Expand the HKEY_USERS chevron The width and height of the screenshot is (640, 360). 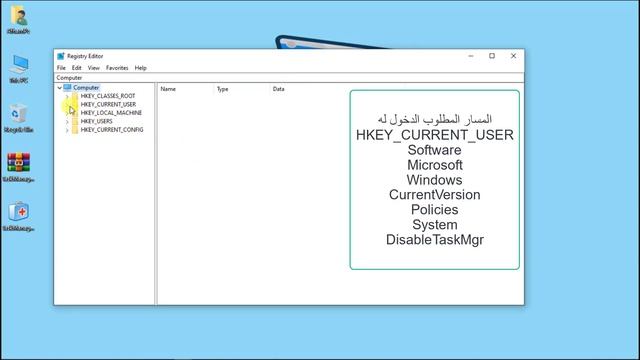67,122
